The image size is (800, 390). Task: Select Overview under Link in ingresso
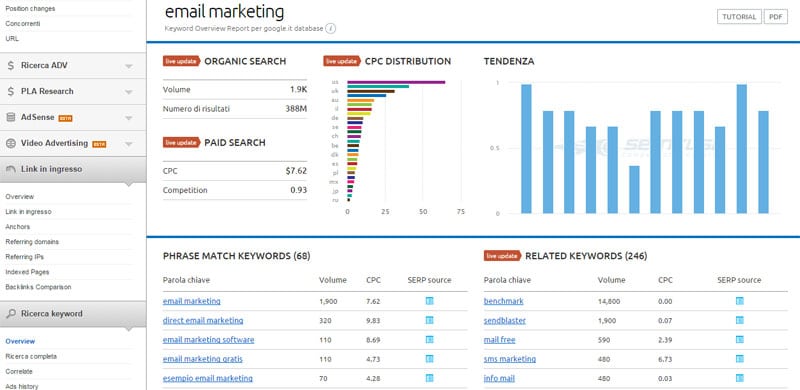click(x=20, y=197)
